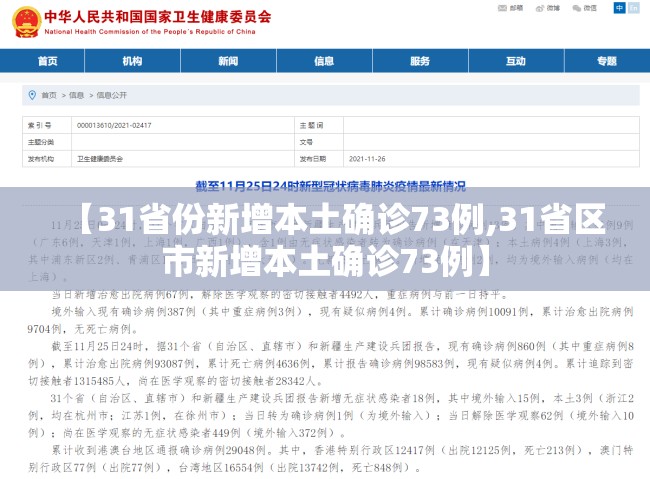Click paragraph starting 截至11月25日24时，据31个省

[x=330, y=363]
